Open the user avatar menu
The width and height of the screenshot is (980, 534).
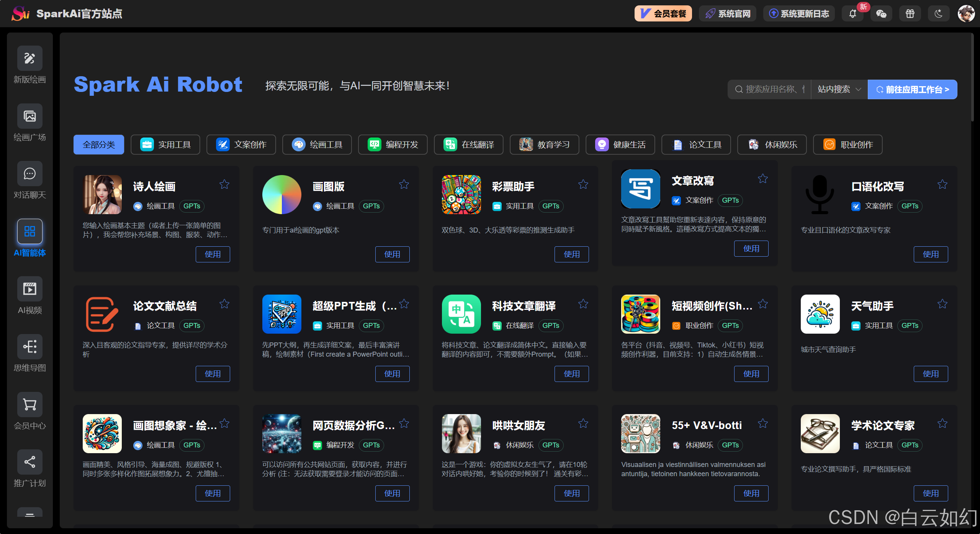[966, 14]
